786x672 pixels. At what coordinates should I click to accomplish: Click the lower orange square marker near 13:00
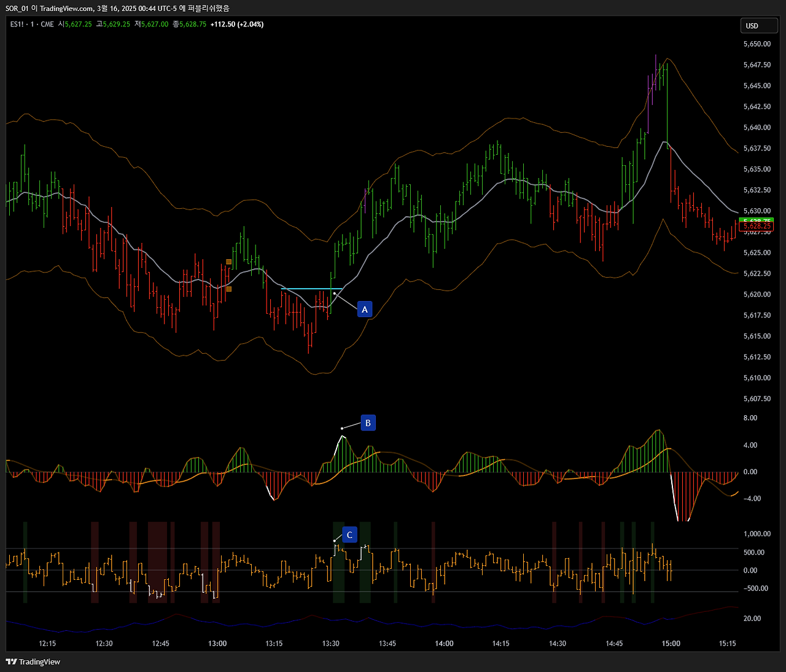tap(229, 289)
